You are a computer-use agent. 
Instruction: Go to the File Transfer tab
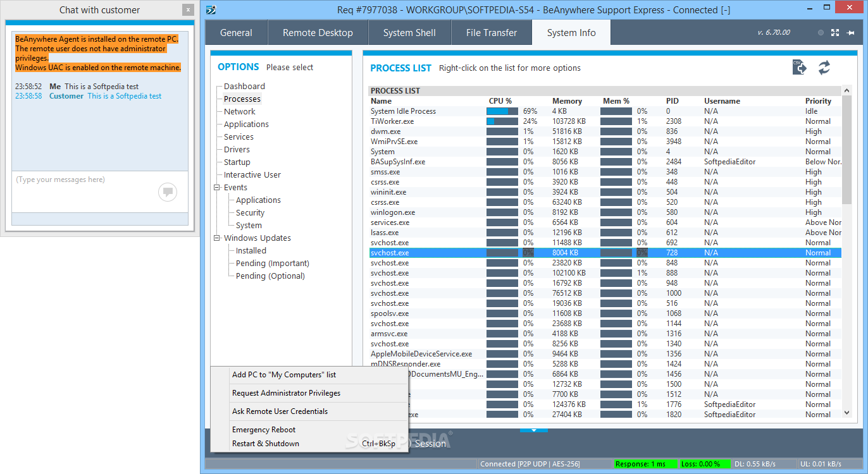[492, 33]
